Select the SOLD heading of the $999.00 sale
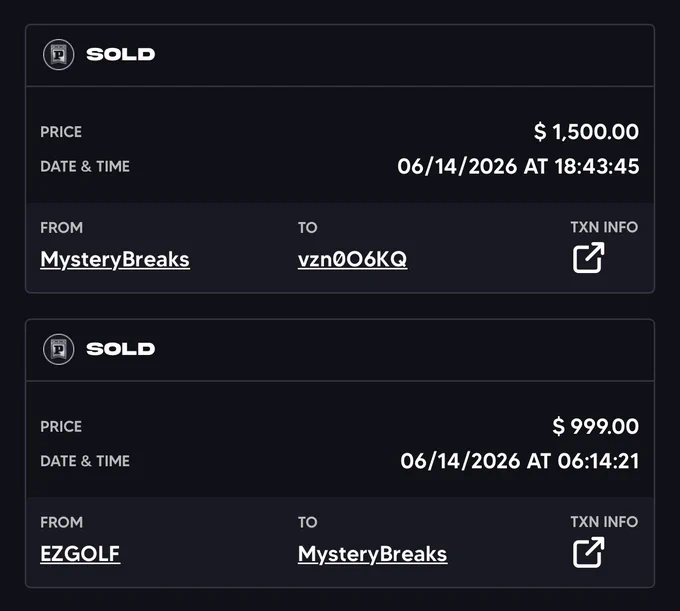Screen dimensions: 680x611 (121, 349)
